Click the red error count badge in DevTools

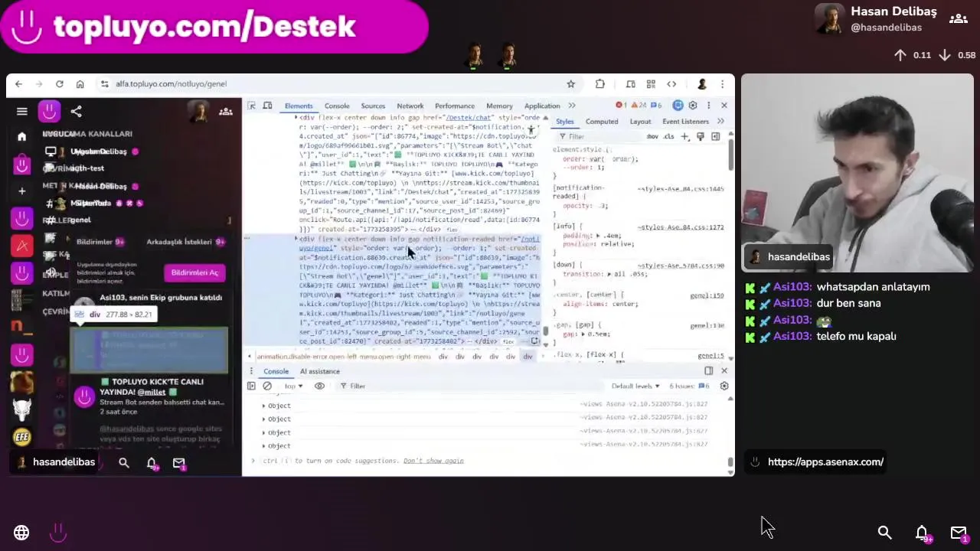[622, 106]
